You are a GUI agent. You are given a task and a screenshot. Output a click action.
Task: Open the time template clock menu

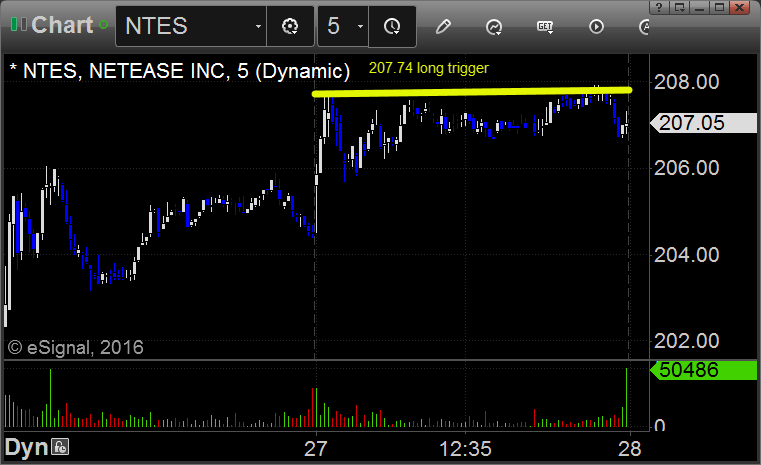[x=392, y=26]
